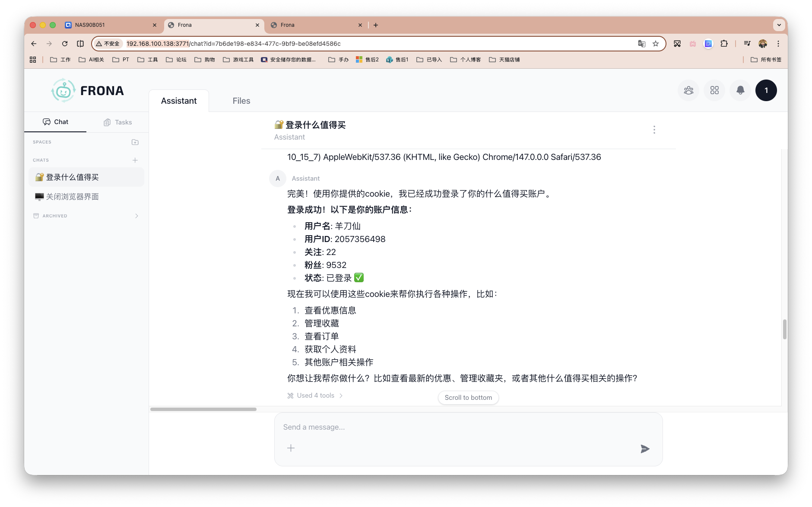Click the attachment plus in the message box
812x507 pixels.
[291, 448]
